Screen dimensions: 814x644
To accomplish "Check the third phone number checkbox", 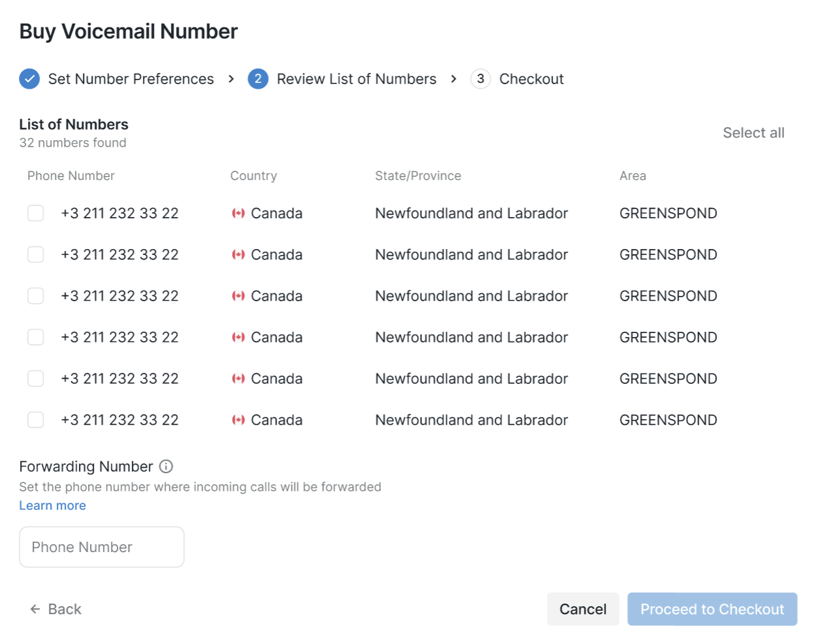I will point(36,296).
